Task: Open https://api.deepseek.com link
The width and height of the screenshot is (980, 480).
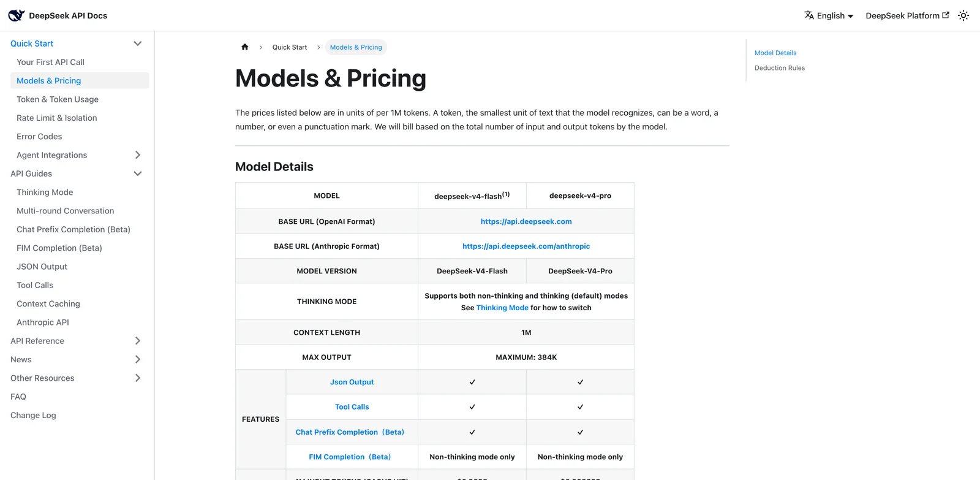Action: coord(526,221)
